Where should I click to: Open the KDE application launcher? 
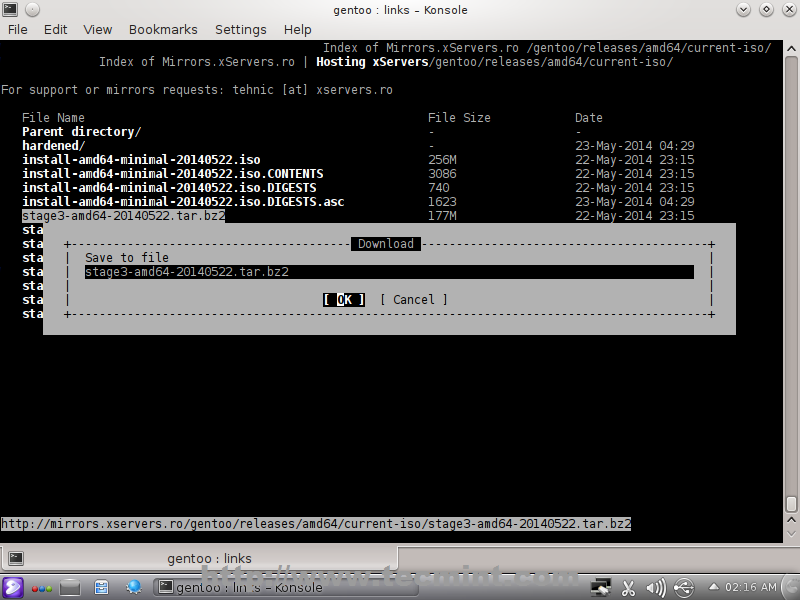(x=14, y=587)
